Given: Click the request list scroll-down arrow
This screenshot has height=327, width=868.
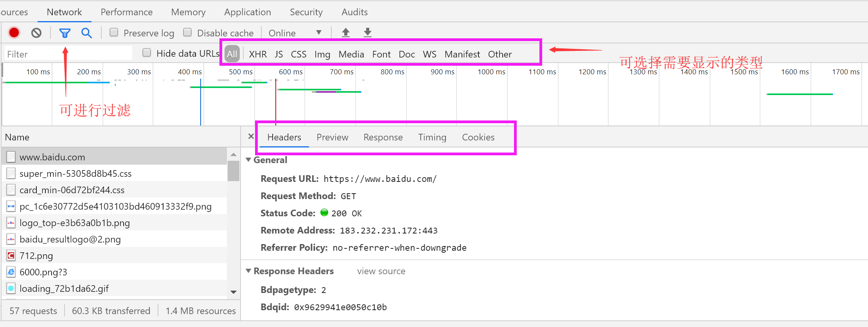Looking at the screenshot, I should [x=234, y=292].
